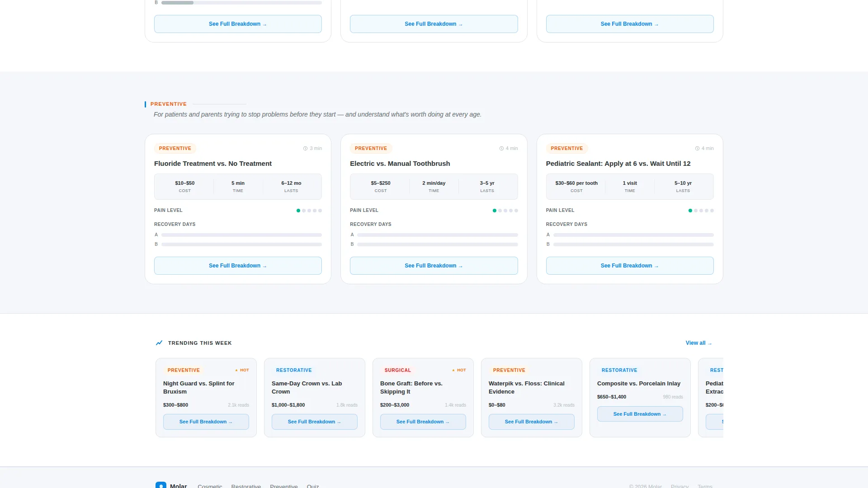Open Composite vs. Porcelain Inlay breakdown
Viewport: 868px width, 488px height.
click(640, 414)
